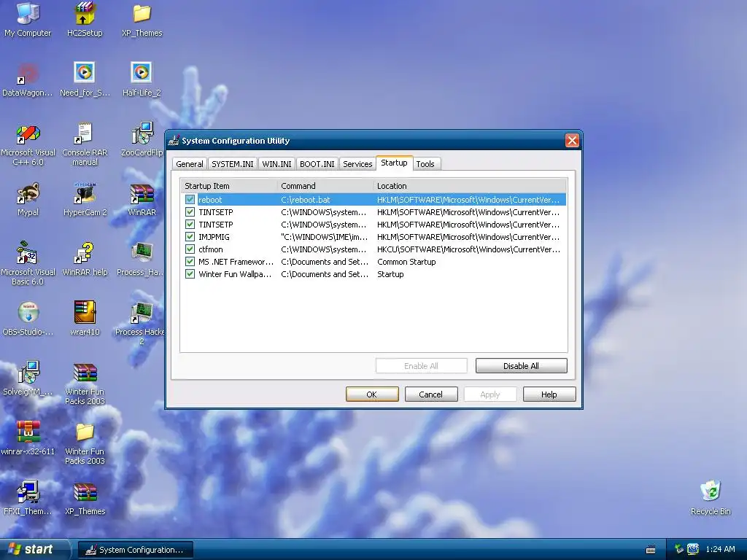Uncheck the IMJPMIG startup item
747x560 pixels.
pos(190,237)
